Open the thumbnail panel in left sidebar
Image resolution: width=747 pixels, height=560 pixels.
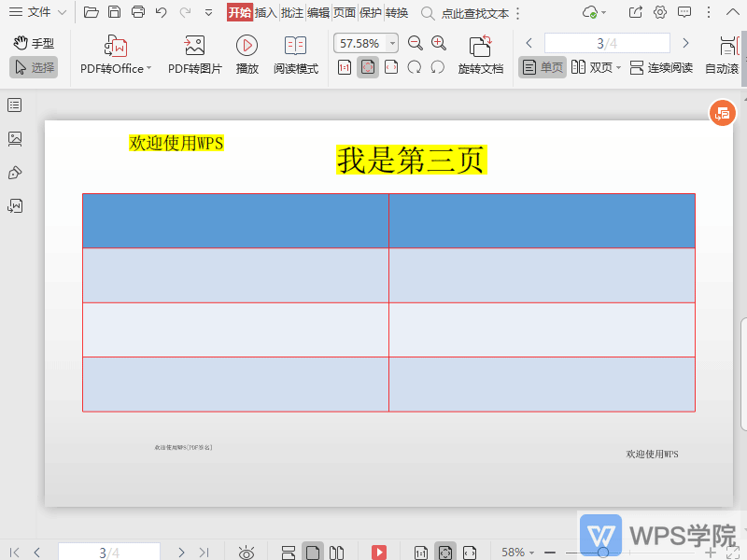(x=15, y=139)
